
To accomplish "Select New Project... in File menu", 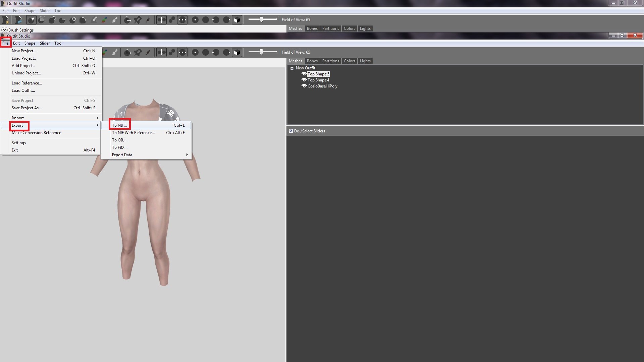I will click(x=51, y=51).
